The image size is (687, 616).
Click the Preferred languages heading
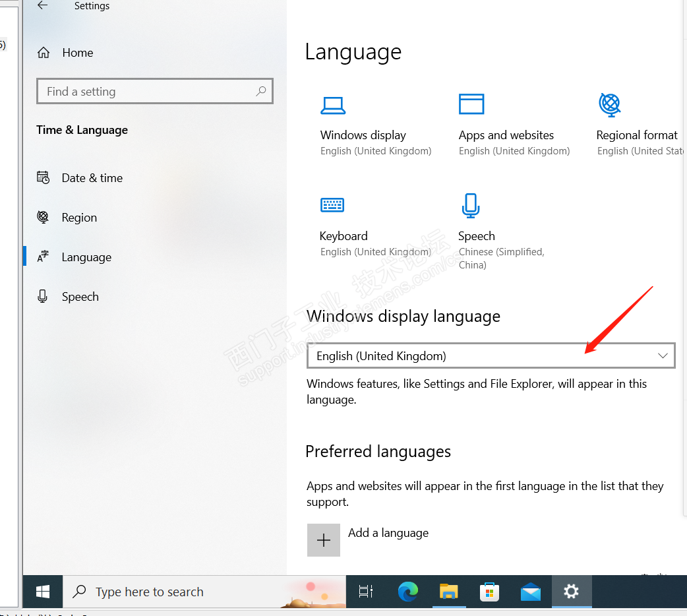click(x=378, y=452)
